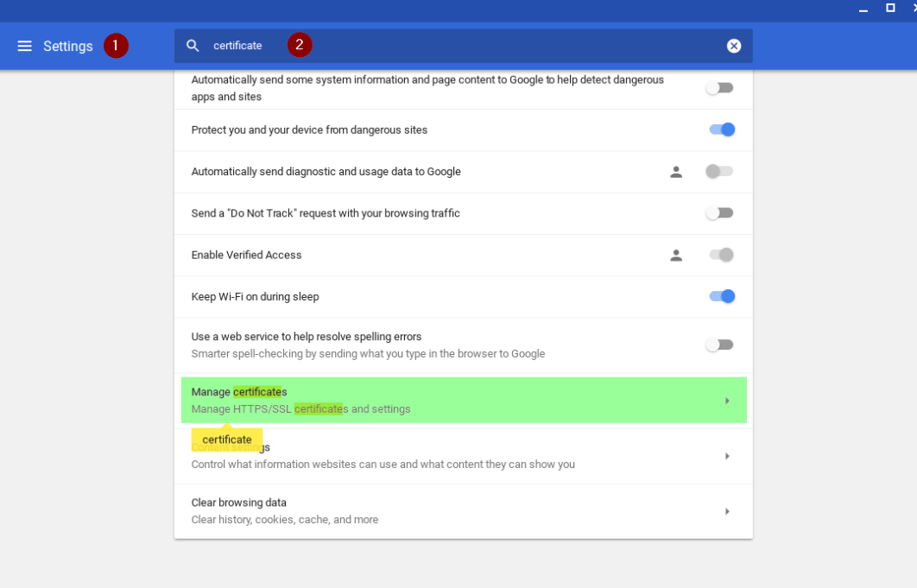Image resolution: width=917 pixels, height=588 pixels.
Task: Click the supervised-user icon beside diagnostic data
Action: [676, 171]
